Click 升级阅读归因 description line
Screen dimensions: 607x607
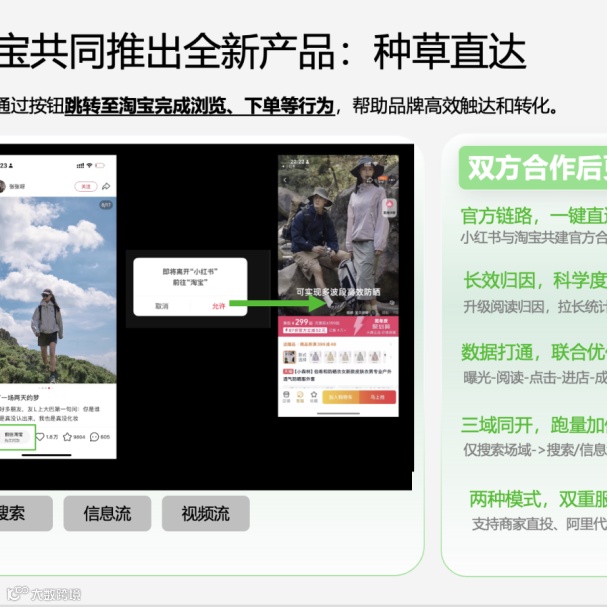coord(535,307)
